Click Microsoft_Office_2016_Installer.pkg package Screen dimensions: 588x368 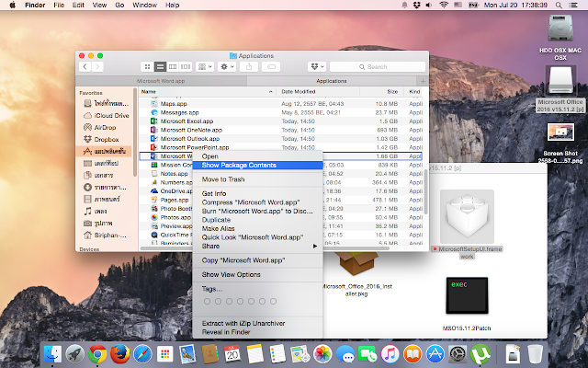point(356,264)
